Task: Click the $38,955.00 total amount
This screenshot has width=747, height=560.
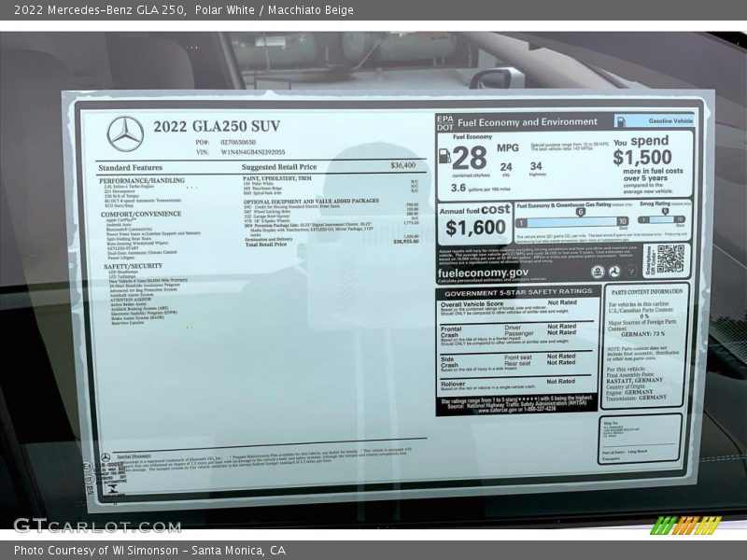Action: coord(406,242)
